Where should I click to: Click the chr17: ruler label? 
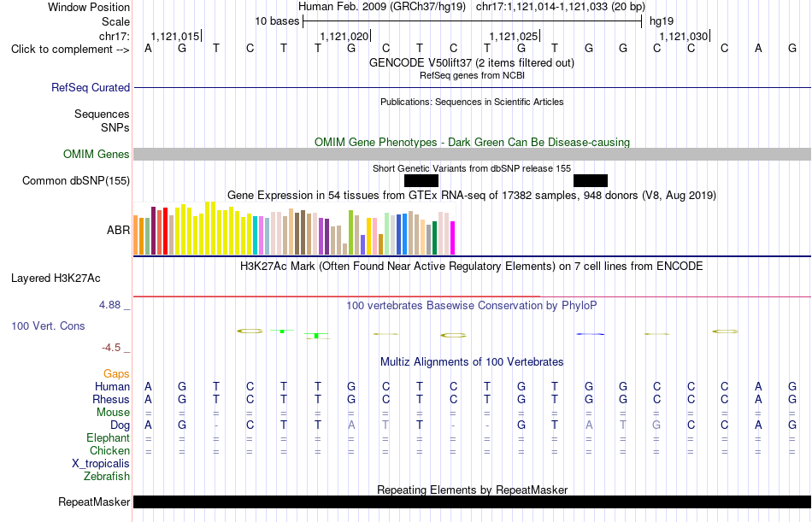[115, 36]
